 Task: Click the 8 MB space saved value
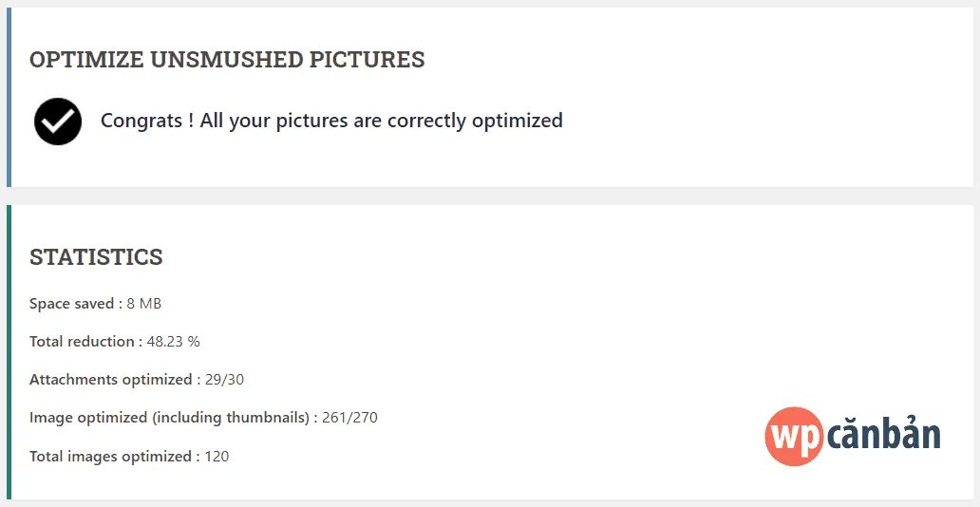144,304
